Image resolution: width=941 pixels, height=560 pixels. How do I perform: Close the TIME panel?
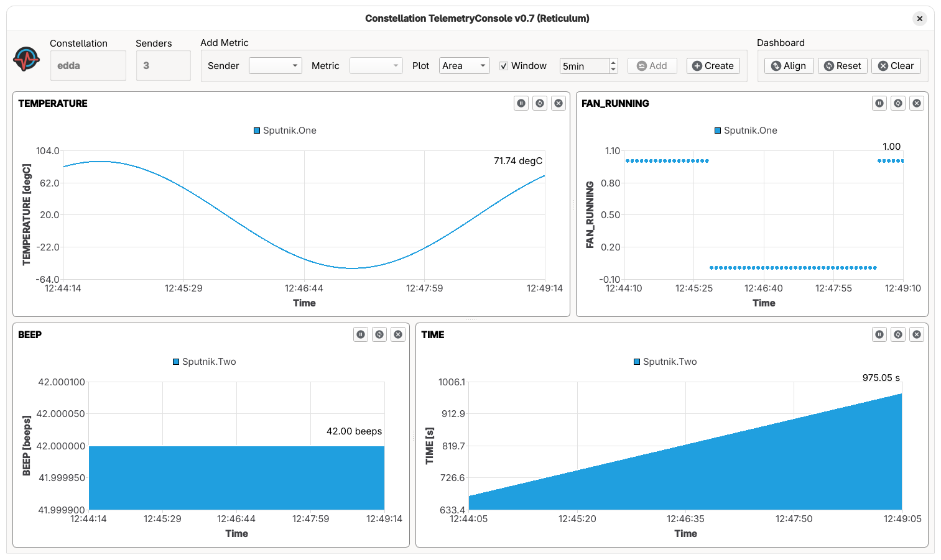[x=916, y=334]
